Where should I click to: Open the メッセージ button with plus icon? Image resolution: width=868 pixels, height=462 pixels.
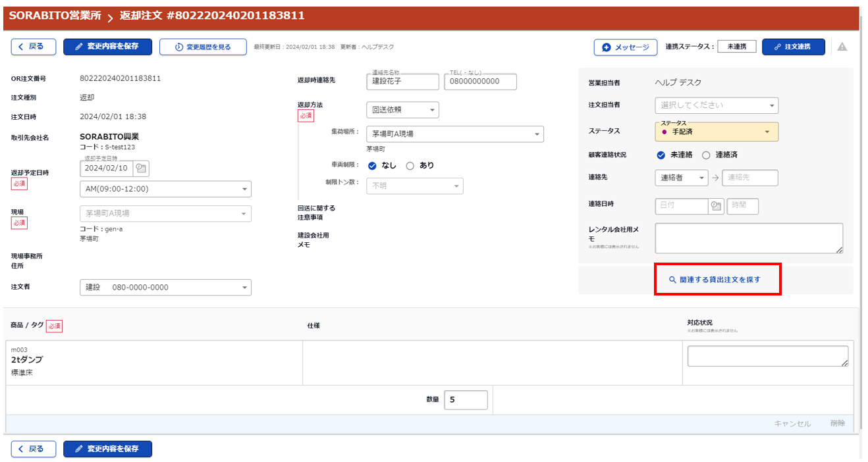point(625,47)
